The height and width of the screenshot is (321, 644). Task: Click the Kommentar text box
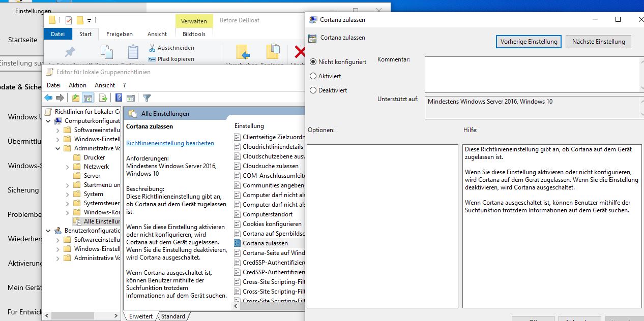pyautogui.click(x=532, y=74)
